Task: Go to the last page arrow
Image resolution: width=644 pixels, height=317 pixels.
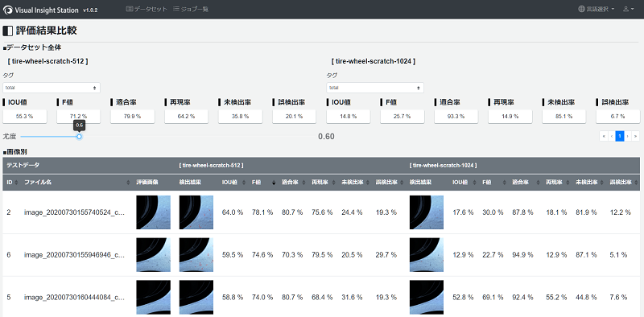Action: click(635, 136)
